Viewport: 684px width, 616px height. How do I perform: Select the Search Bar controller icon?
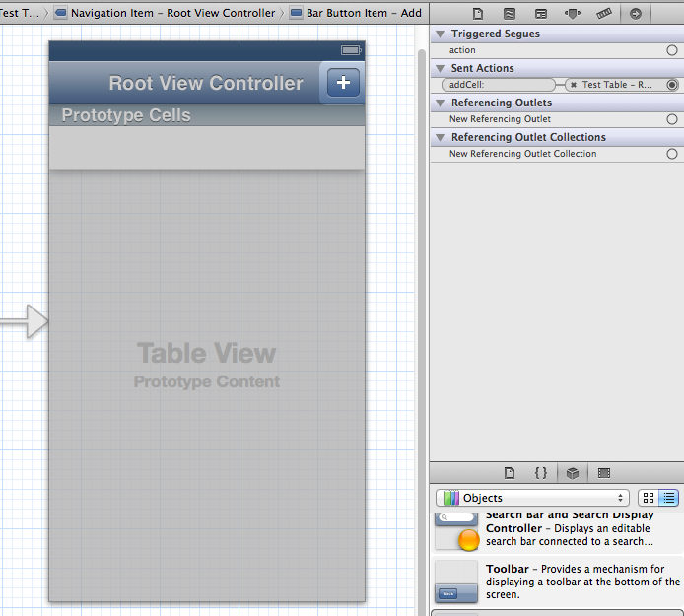click(456, 531)
